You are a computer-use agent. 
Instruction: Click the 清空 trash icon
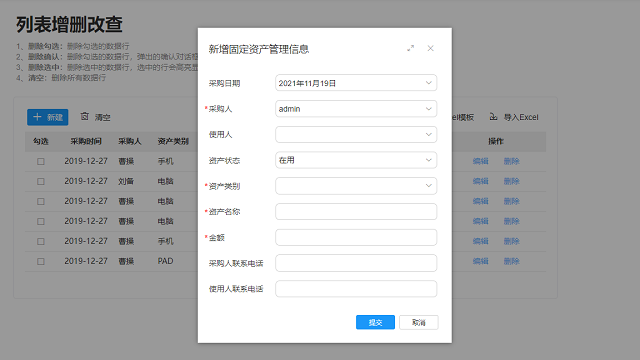84,116
